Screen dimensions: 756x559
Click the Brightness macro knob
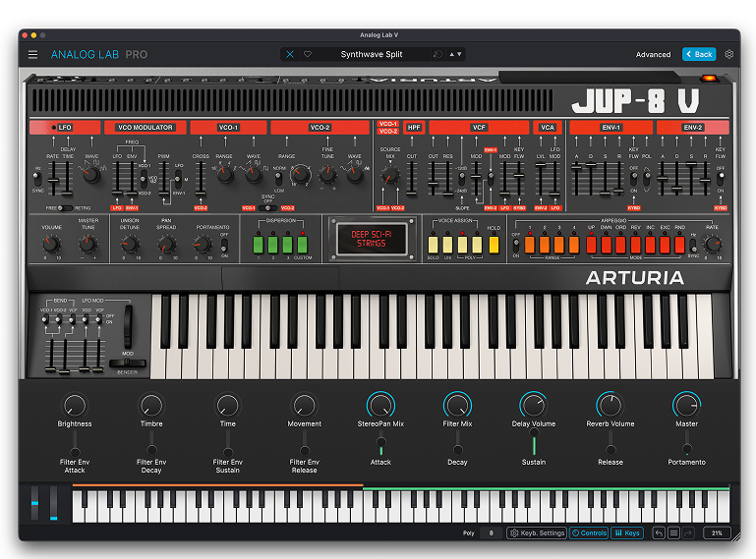(x=75, y=405)
